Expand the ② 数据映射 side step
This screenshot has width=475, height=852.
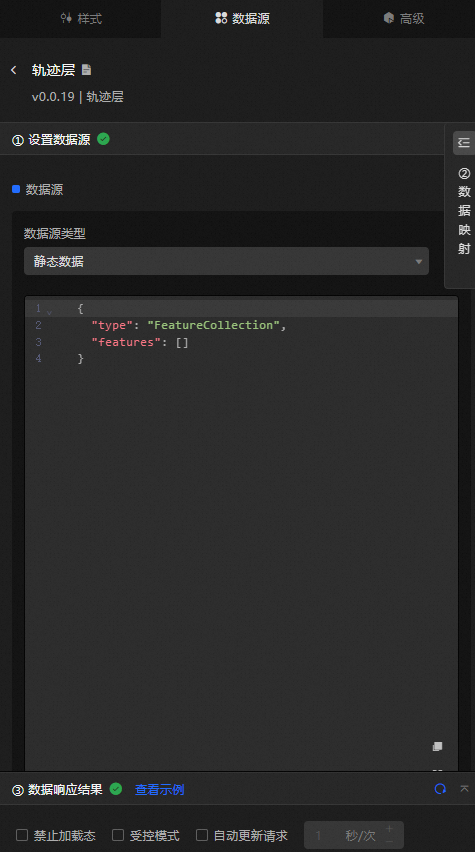464,211
